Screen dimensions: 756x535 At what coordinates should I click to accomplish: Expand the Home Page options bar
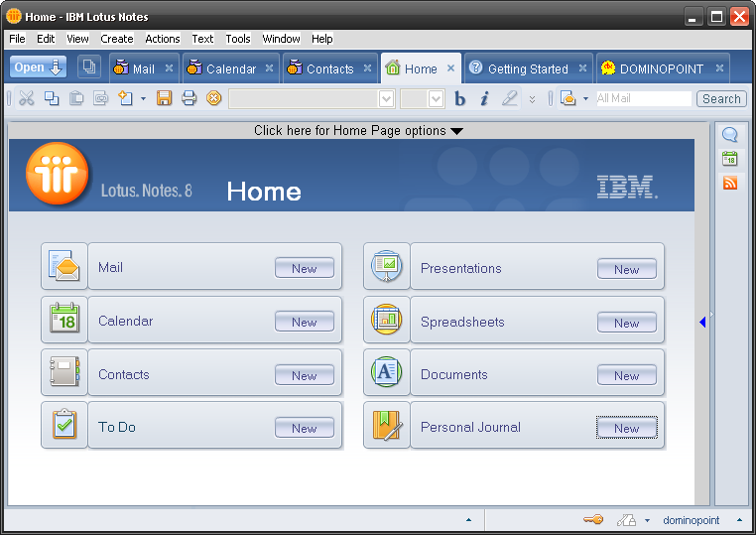tap(358, 131)
